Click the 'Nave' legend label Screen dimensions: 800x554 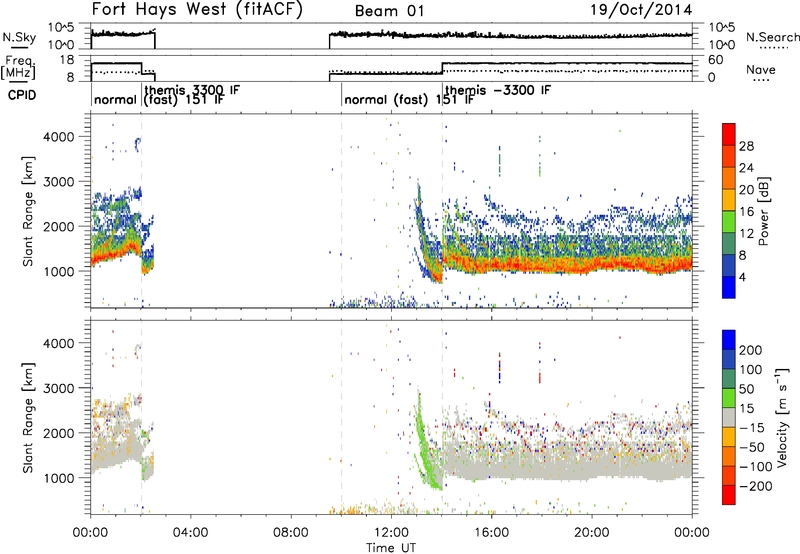coord(760,69)
